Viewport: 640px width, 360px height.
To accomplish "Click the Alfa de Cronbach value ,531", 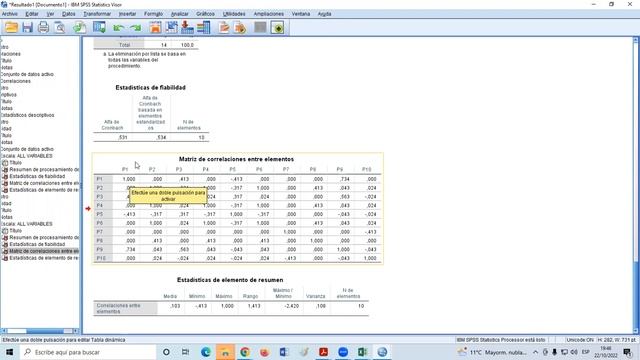I will click(122, 138).
